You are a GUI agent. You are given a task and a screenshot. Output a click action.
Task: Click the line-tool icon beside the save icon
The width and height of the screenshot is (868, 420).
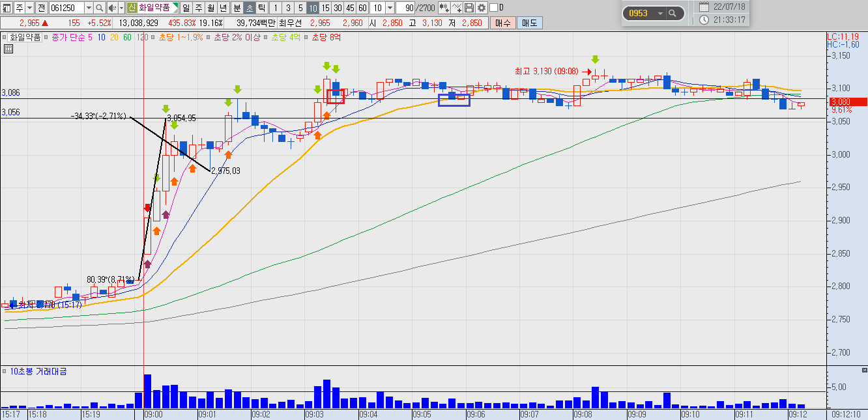456,8
